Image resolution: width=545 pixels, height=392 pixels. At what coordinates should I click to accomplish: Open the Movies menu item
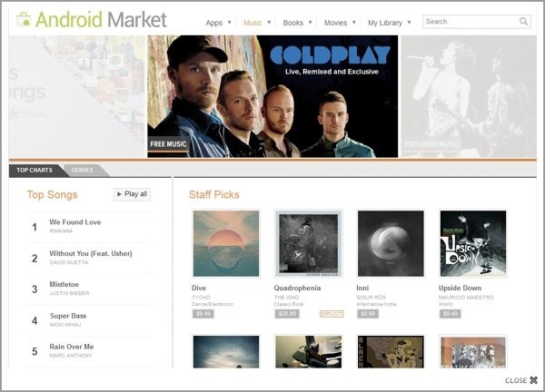[335, 23]
